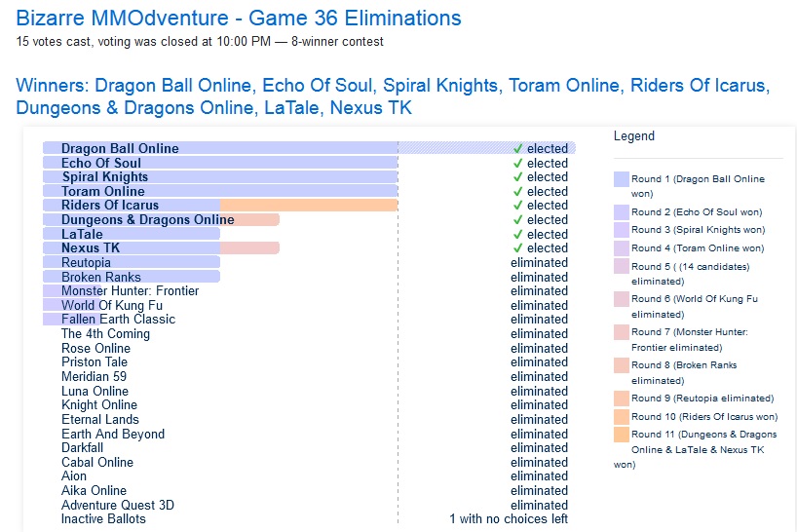Select the Toram Online candidate label
The height and width of the screenshot is (532, 797).
tap(103, 192)
